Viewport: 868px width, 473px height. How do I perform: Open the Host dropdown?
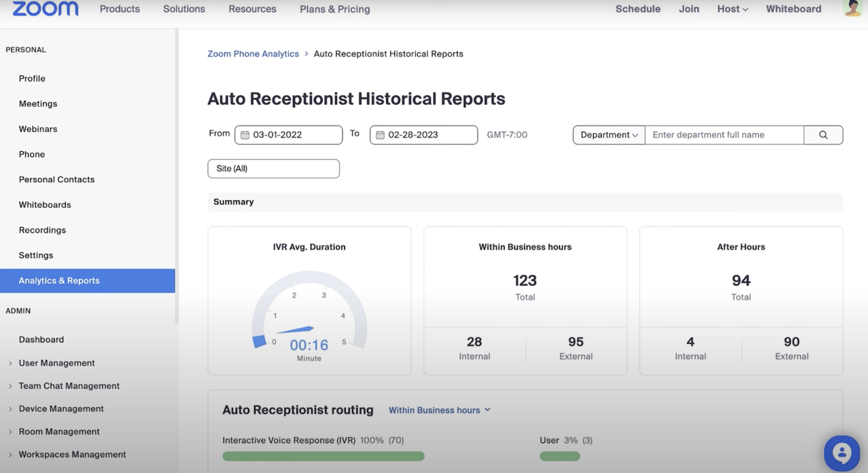pyautogui.click(x=733, y=9)
